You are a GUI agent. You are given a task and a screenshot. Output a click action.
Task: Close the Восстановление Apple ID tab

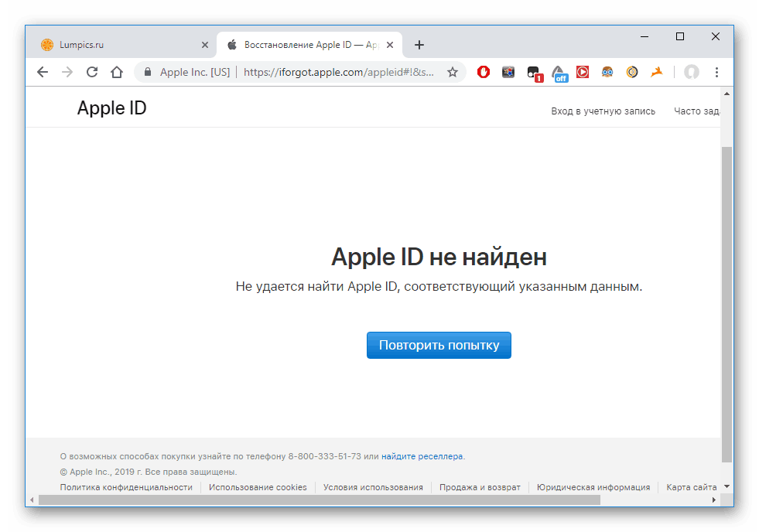tap(390, 45)
